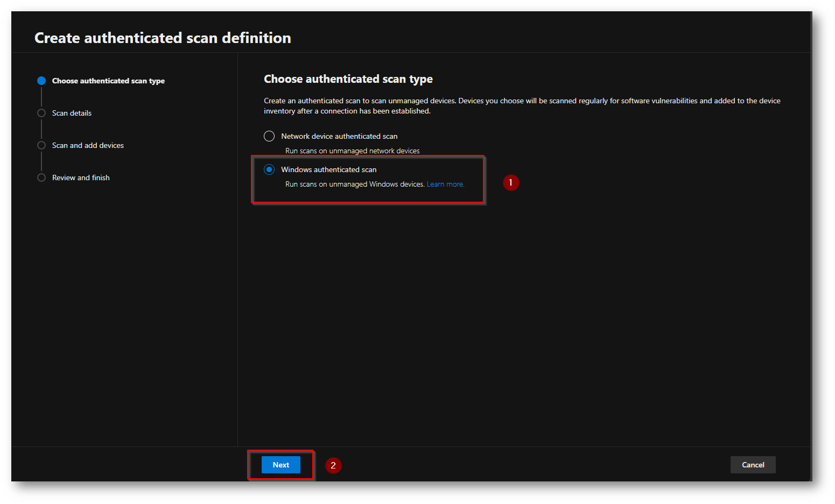This screenshot has width=835, height=504.
Task: Go to Scan and add devices step
Action: tap(88, 145)
